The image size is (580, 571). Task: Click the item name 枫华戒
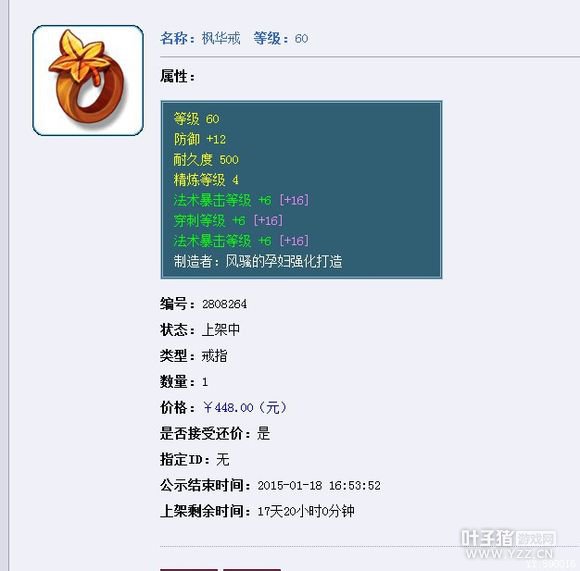221,38
